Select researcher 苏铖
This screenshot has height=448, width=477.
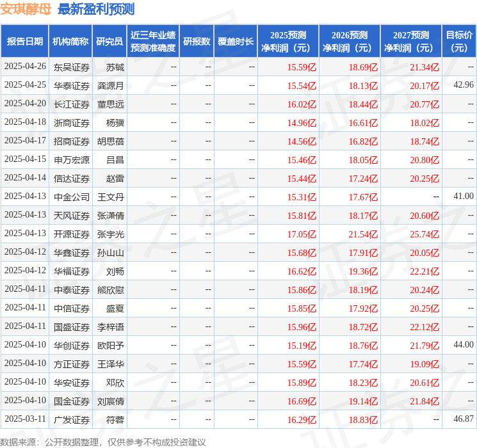pos(115,67)
